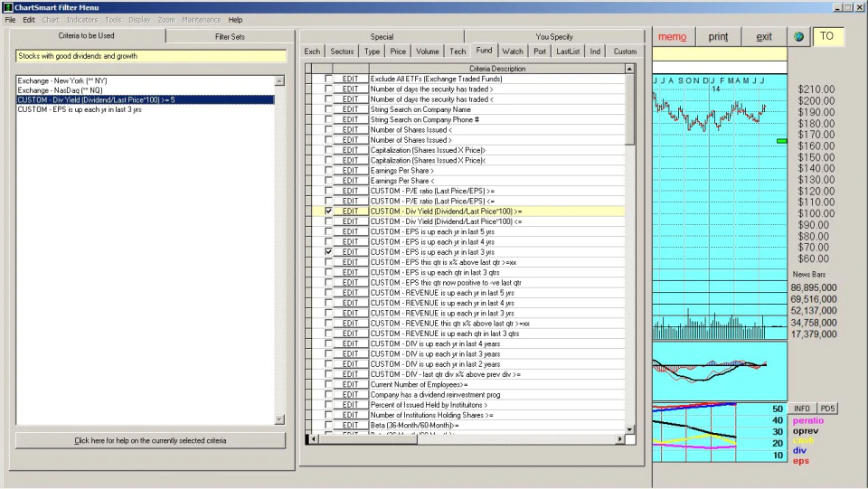
Task: Click the exit button
Action: click(x=764, y=36)
